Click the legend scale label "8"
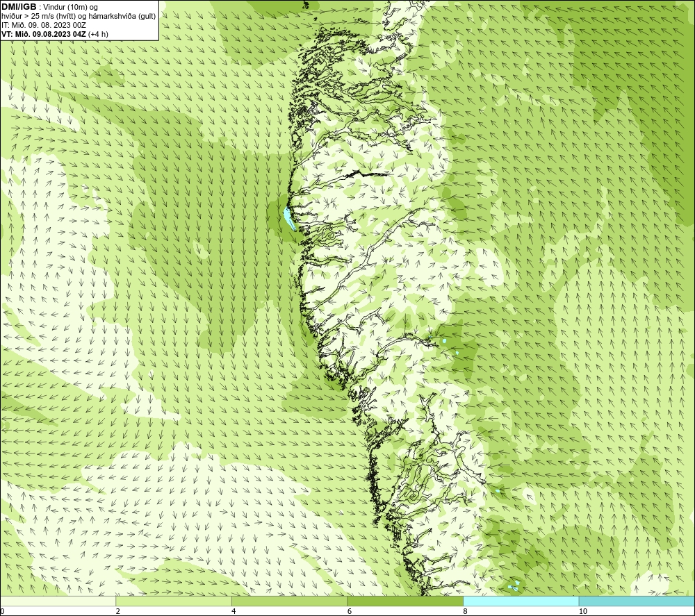Image resolution: width=695 pixels, height=616 pixels. [x=465, y=611]
